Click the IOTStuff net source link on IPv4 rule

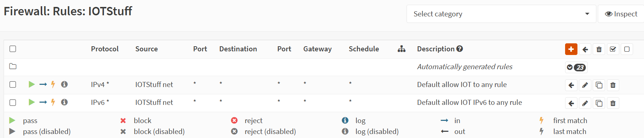(x=154, y=84)
